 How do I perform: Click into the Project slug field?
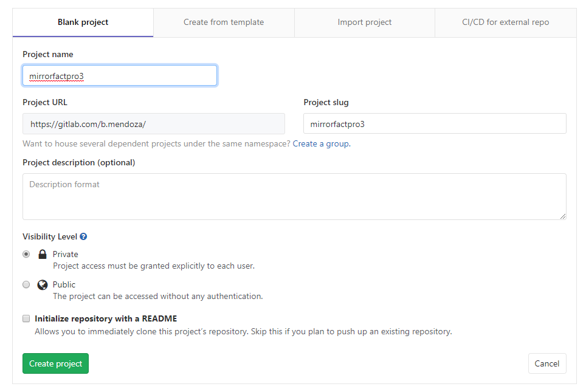[x=435, y=123]
